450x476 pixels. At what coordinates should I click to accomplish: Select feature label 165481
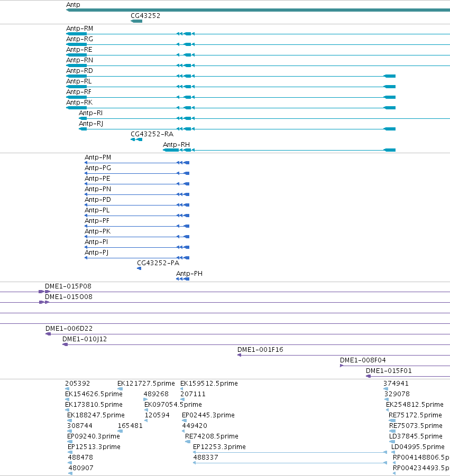pyautogui.click(x=131, y=426)
